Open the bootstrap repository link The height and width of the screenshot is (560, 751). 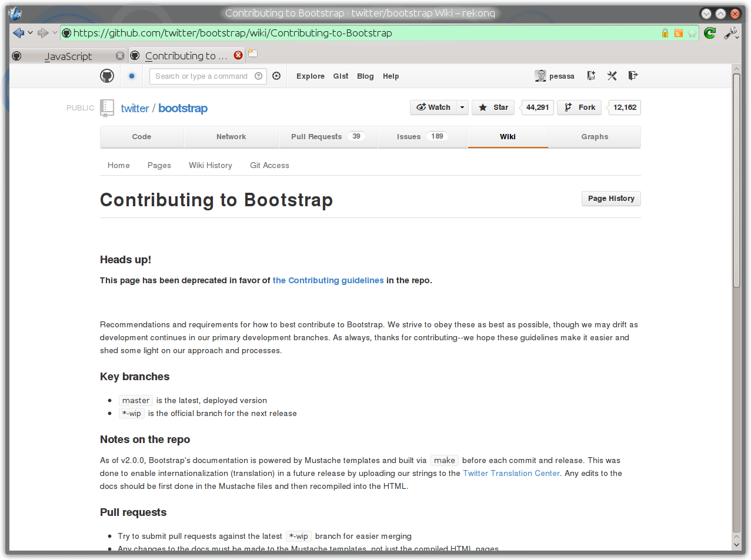click(183, 108)
